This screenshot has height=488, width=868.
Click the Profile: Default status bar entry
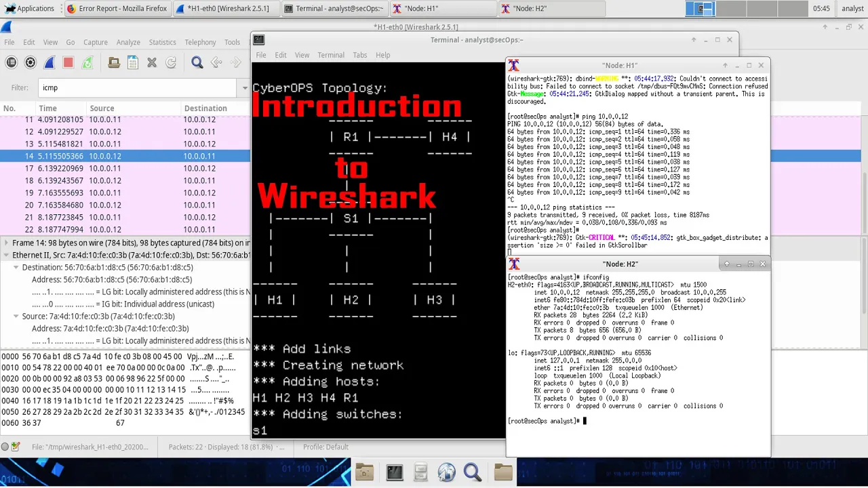pos(325,447)
